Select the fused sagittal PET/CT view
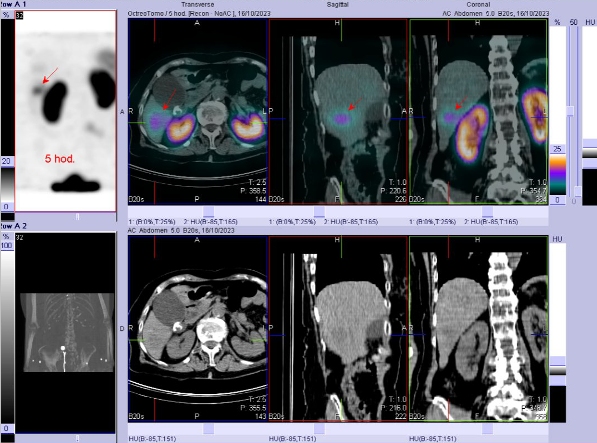597x443 pixels. tap(338, 111)
